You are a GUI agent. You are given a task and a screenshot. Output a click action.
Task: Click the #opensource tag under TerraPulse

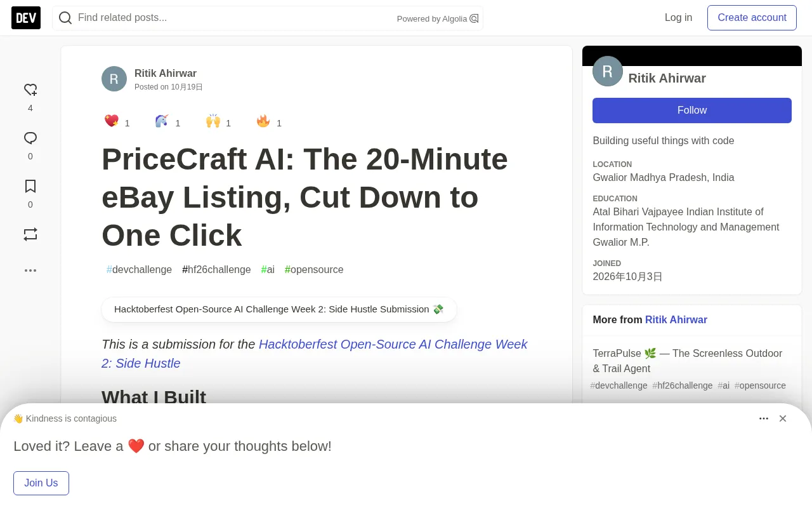pyautogui.click(x=760, y=385)
